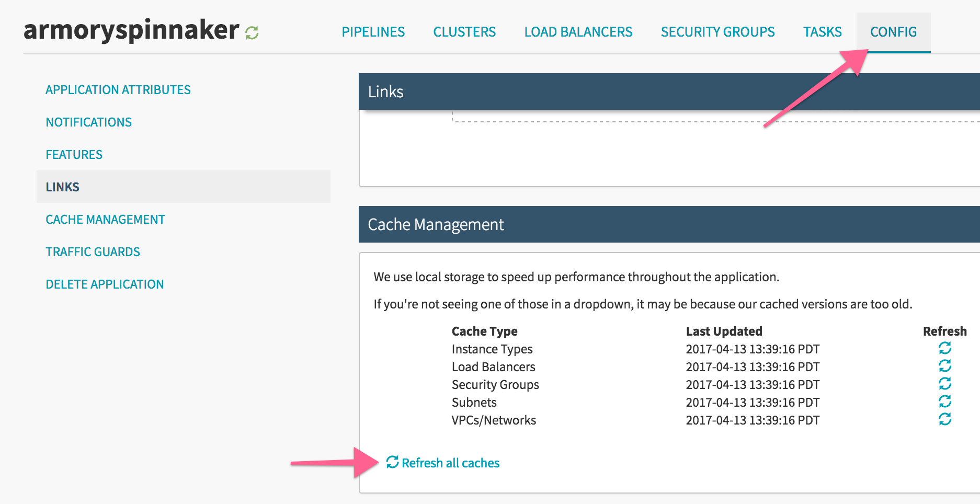The height and width of the screenshot is (504, 980).
Task: Go to the Load Balancers tab
Action: (x=578, y=32)
